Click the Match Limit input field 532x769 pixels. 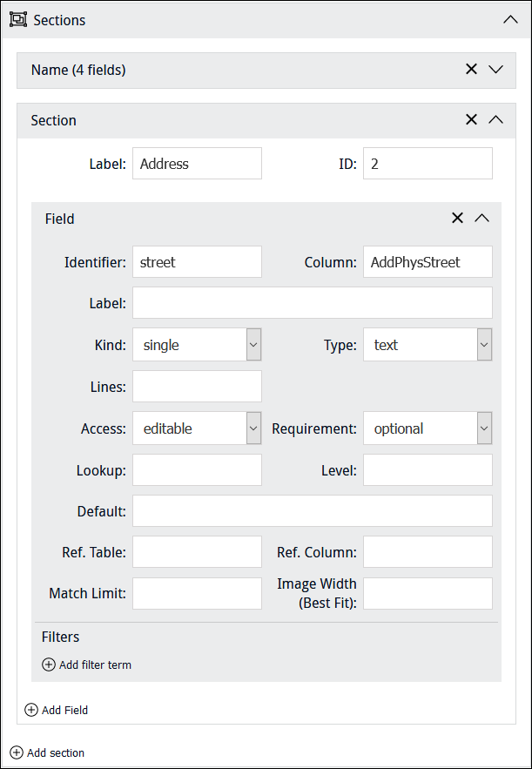click(197, 594)
